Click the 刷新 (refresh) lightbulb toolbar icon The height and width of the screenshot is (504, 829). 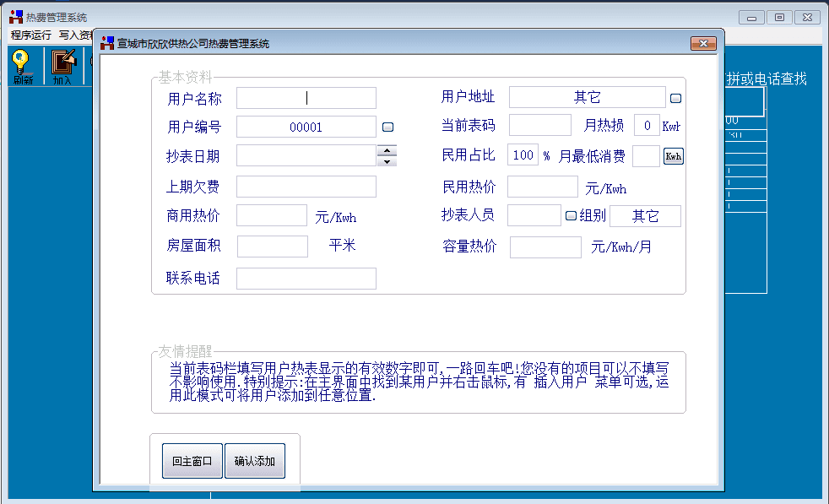[x=22, y=66]
